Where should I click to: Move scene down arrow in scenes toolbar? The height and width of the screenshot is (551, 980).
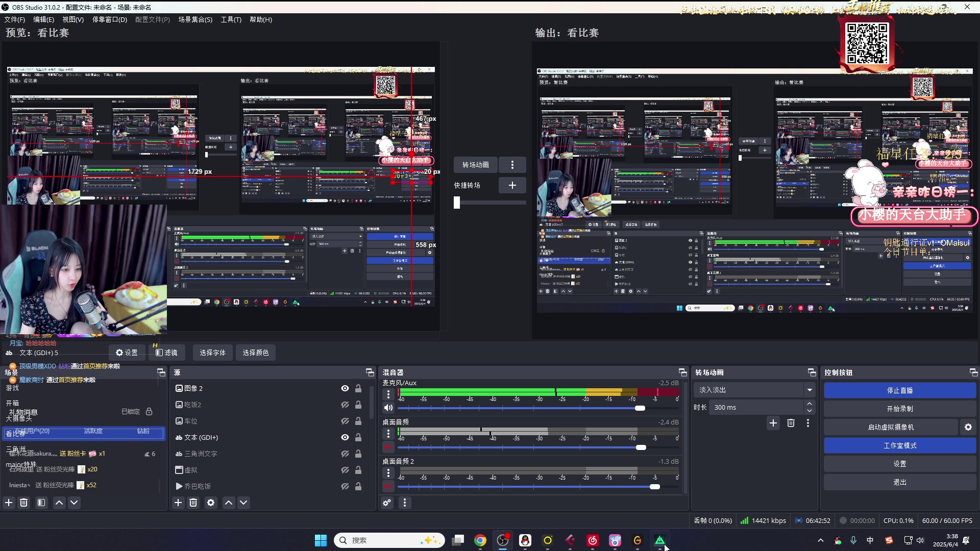click(74, 503)
